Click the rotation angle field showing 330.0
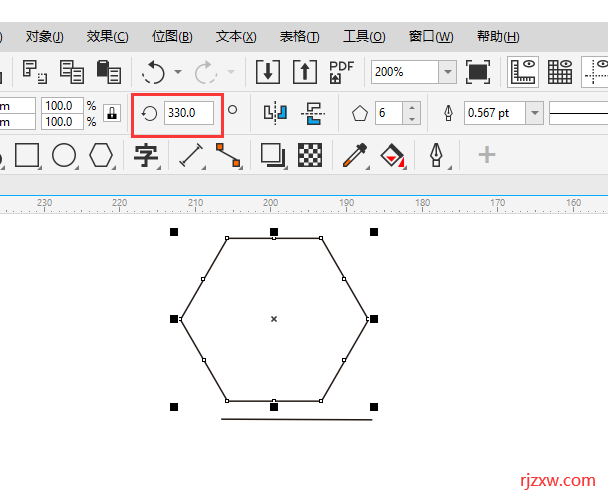 pyautogui.click(x=188, y=113)
